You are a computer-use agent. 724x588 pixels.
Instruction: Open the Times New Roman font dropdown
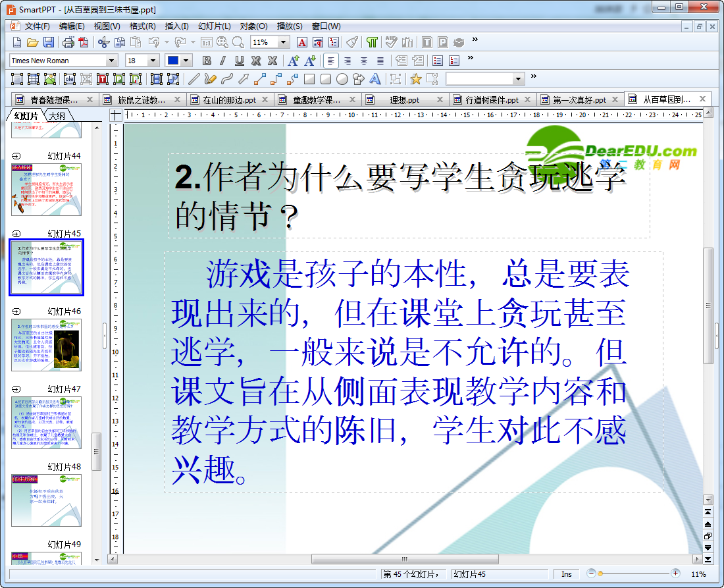pos(111,61)
